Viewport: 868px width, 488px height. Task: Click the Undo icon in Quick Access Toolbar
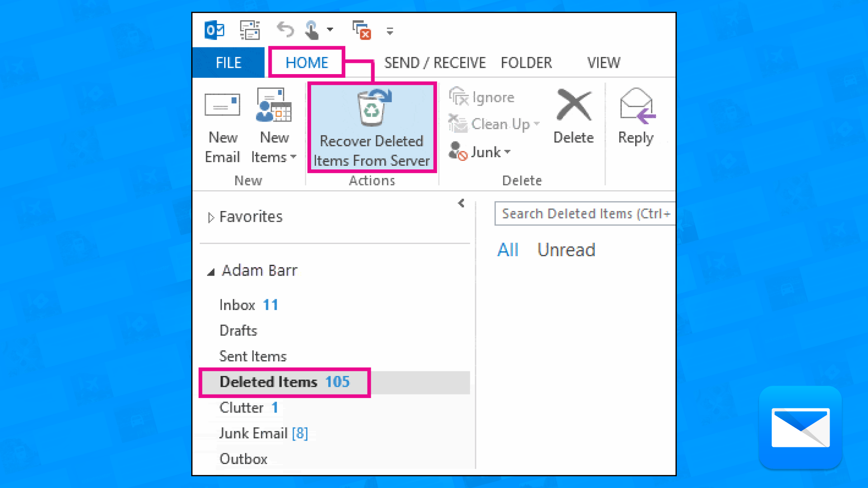[285, 29]
